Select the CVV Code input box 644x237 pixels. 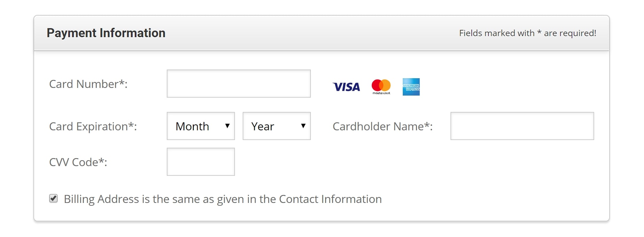pos(201,162)
